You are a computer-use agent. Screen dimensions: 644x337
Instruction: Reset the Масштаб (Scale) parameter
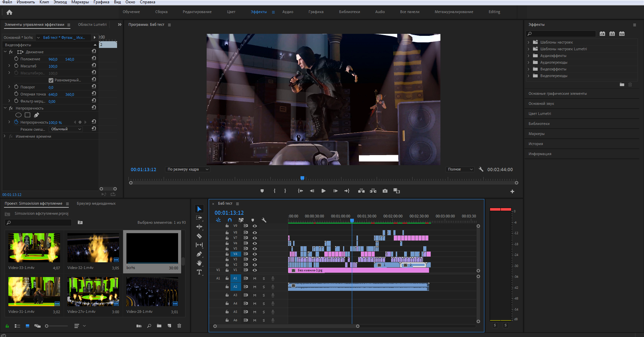click(94, 65)
